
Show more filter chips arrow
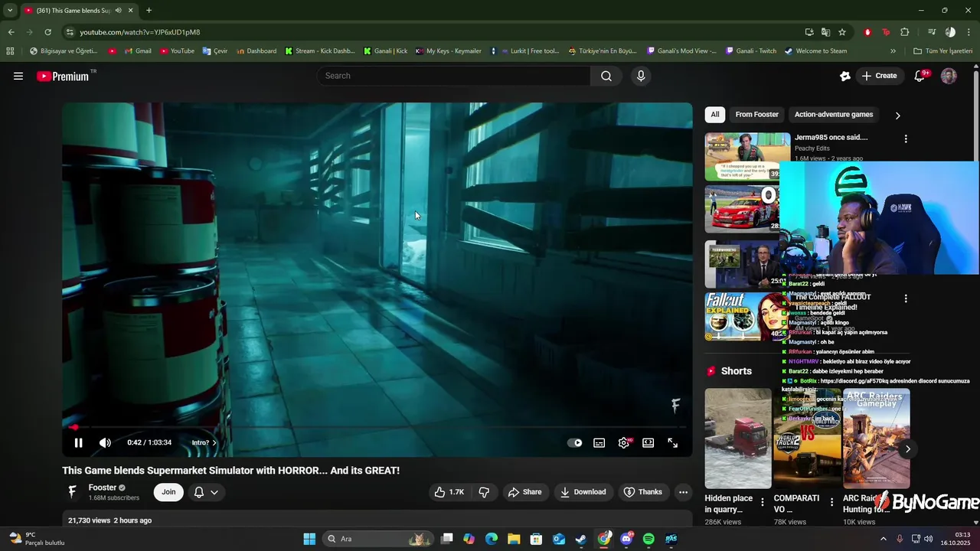click(898, 116)
